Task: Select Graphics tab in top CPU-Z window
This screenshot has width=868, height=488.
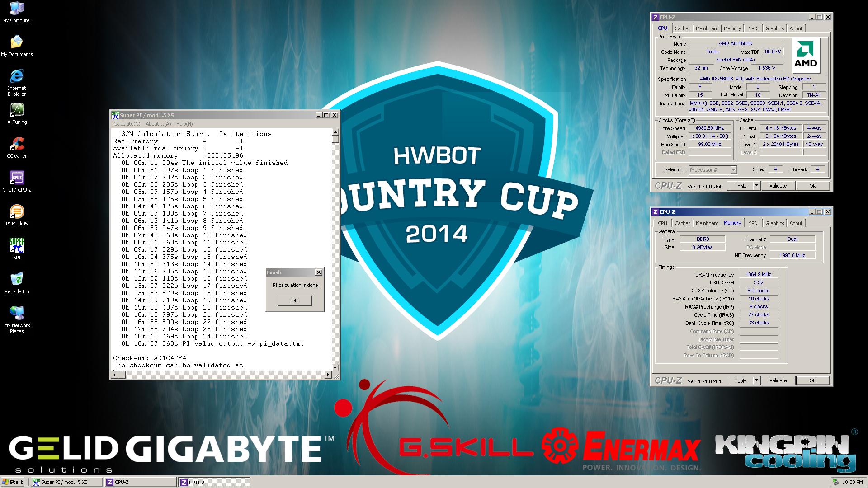Action: coord(774,28)
